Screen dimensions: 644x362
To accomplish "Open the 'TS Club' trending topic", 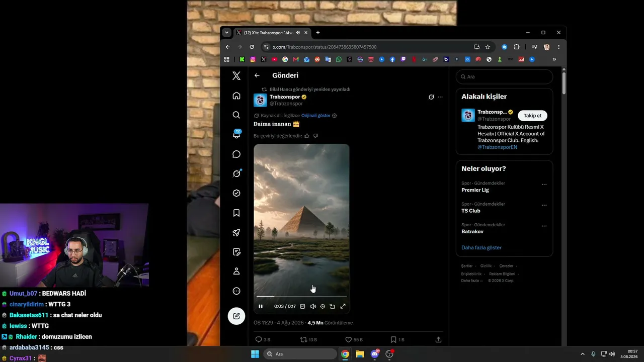I will 471,211.
